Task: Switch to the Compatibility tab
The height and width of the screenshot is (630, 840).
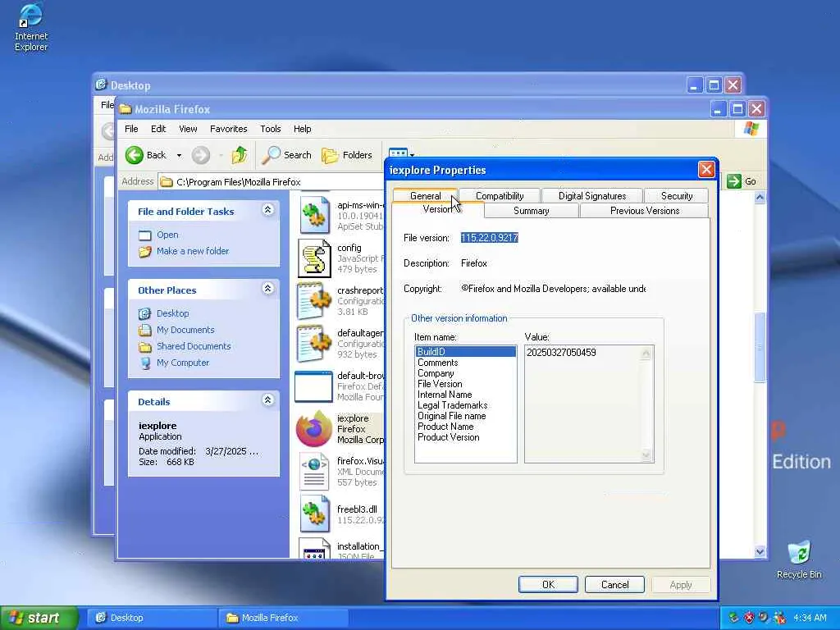Action: click(500, 196)
